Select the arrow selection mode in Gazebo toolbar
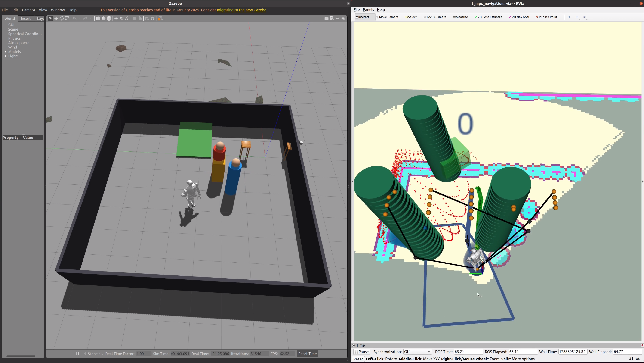 tap(50, 19)
